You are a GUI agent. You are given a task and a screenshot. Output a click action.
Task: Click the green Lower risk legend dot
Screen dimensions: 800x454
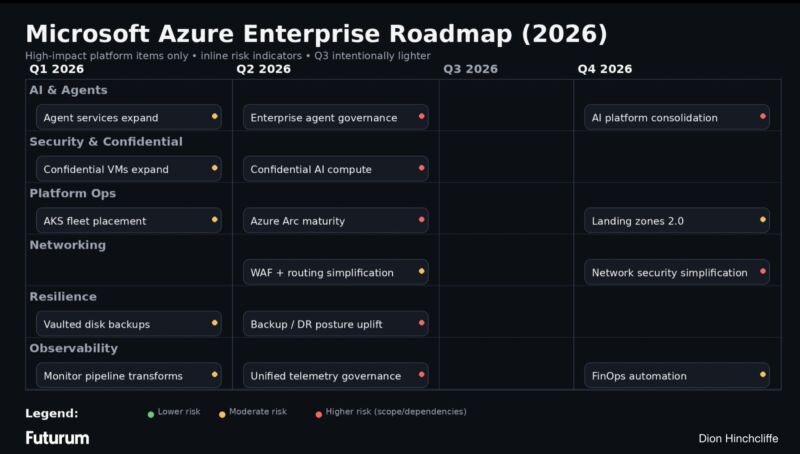coord(151,413)
